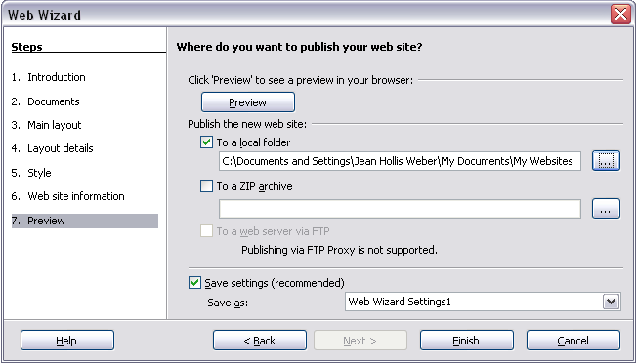Viewport: 636px width, 364px height.
Task: Click the Finish button
Action: (466, 341)
